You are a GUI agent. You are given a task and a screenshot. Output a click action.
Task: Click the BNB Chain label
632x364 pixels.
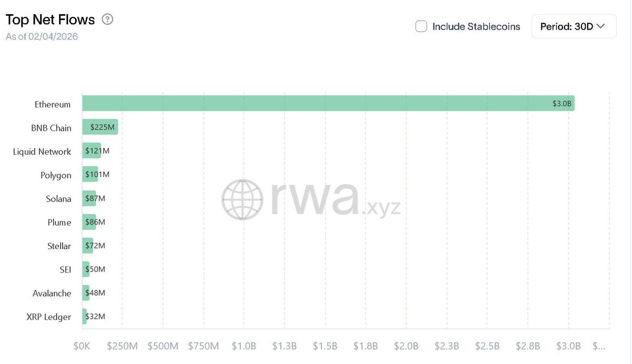(x=51, y=128)
